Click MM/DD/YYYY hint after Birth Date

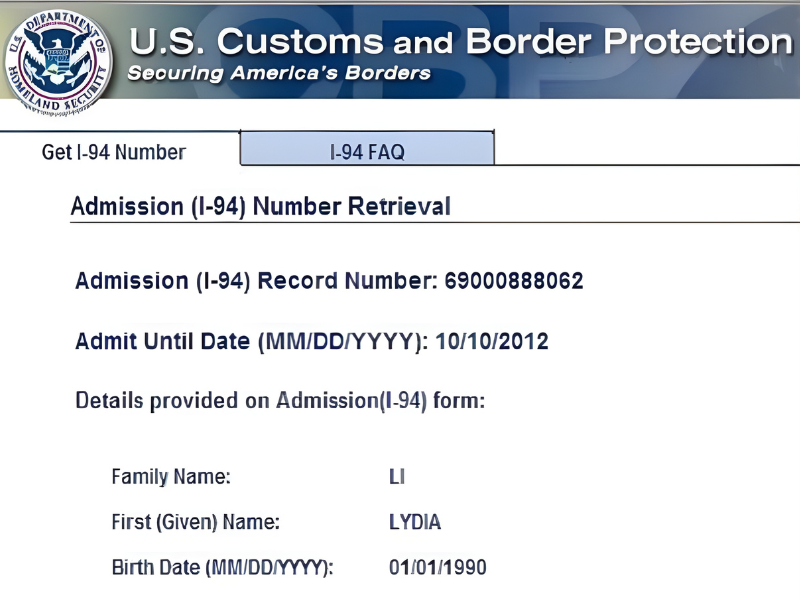[x=268, y=568]
